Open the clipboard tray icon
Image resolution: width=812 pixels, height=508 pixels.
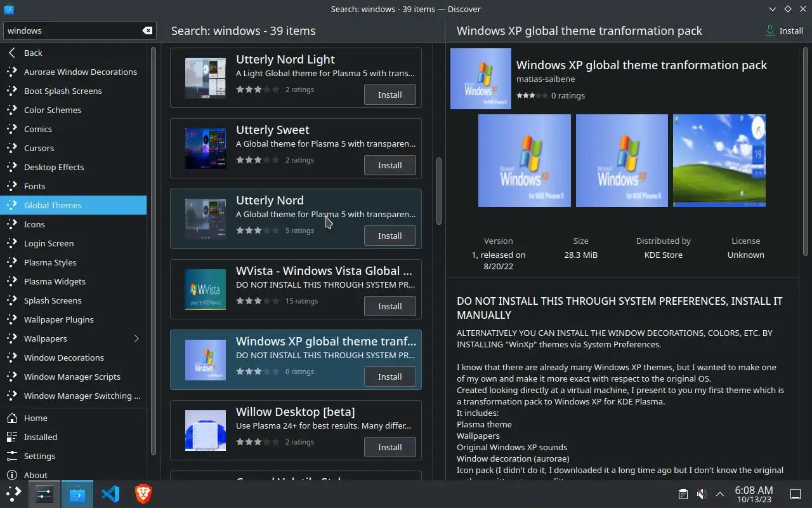click(683, 494)
